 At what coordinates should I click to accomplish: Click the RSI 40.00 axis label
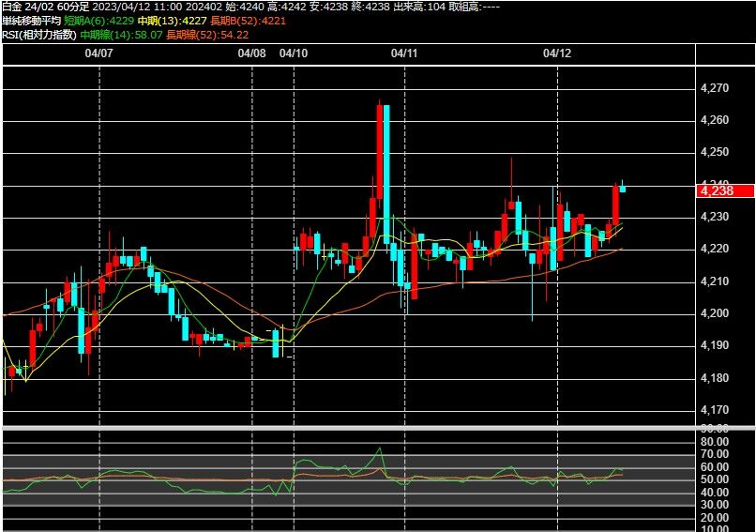click(x=715, y=493)
